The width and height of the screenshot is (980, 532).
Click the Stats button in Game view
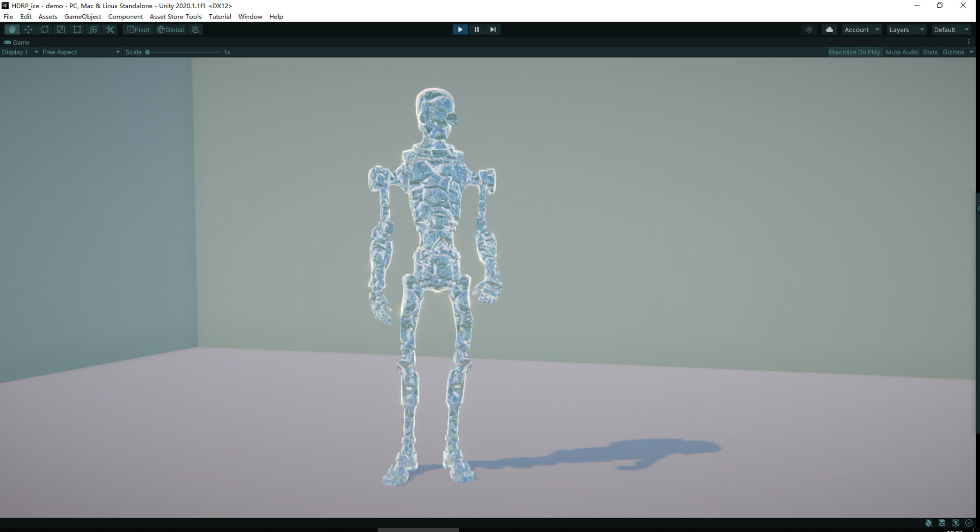[929, 52]
